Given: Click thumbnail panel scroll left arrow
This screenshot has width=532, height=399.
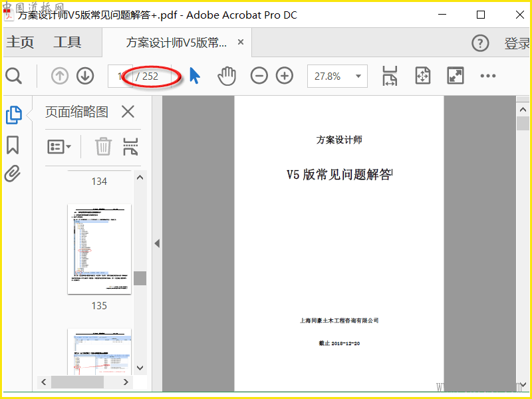Looking at the screenshot, I should [x=43, y=382].
